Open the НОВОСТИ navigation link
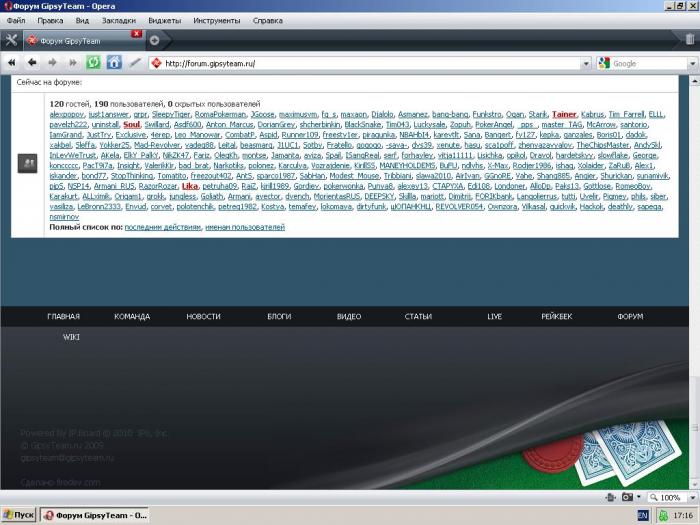This screenshot has height=525, width=700. click(x=204, y=317)
